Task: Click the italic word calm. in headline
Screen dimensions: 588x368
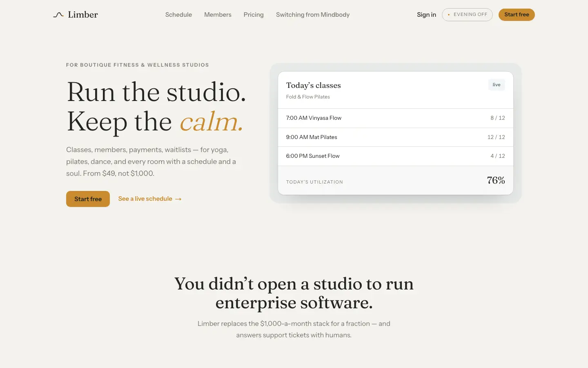Action: pyautogui.click(x=212, y=121)
